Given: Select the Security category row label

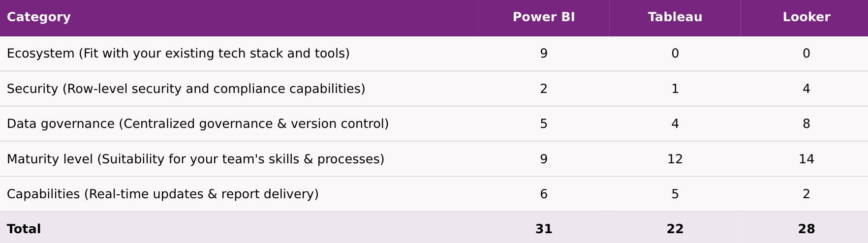Looking at the screenshot, I should coord(186,89).
